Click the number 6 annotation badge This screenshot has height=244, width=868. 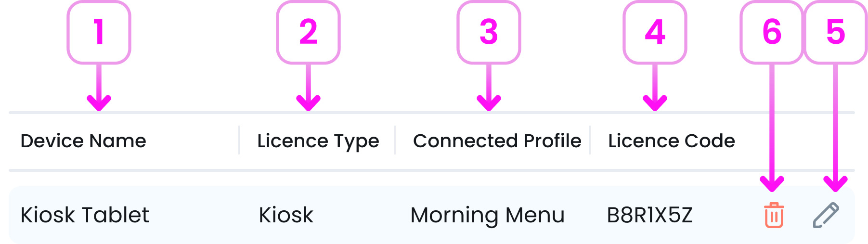pyautogui.click(x=772, y=32)
